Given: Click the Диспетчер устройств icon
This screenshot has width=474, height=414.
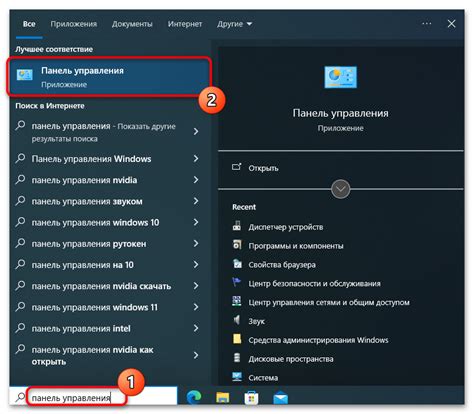Looking at the screenshot, I should pyautogui.click(x=237, y=226).
